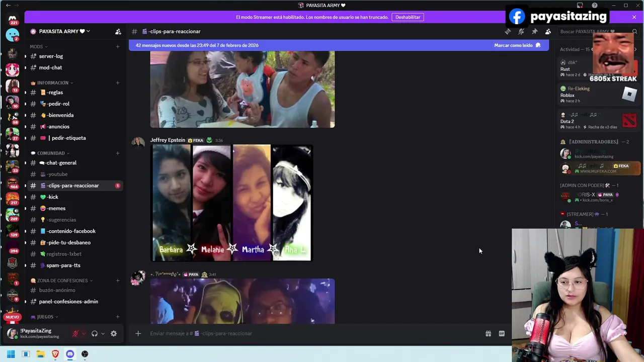Collapse the COMUNIDAD category
This screenshot has height=362, width=644.
[x=50, y=153]
